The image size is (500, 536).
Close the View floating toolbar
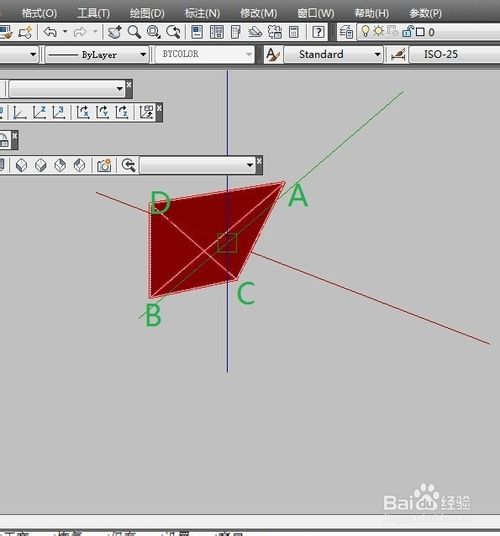click(x=259, y=161)
